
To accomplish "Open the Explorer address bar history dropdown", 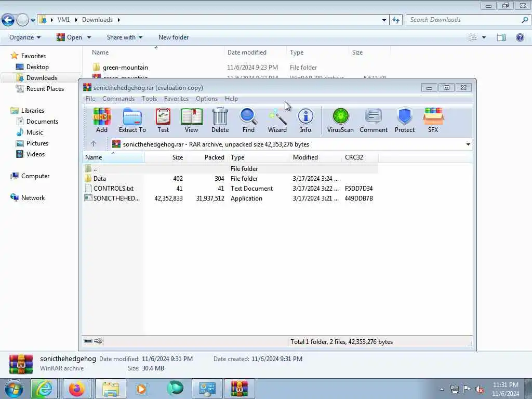I will (x=384, y=20).
